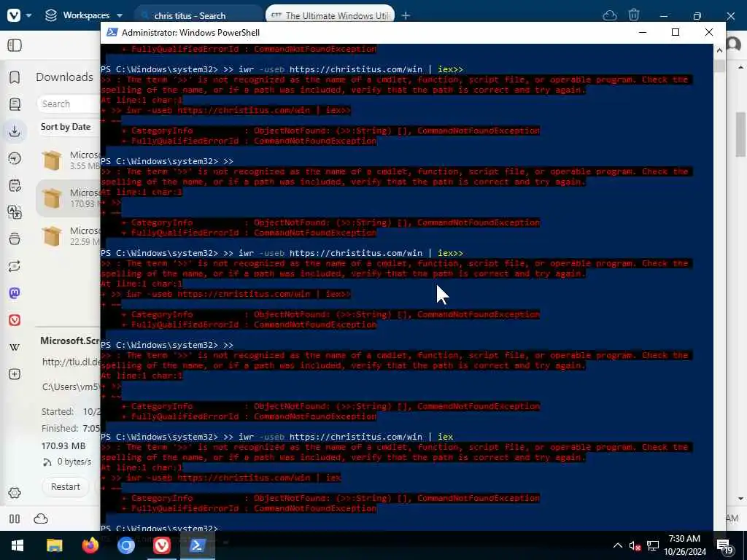Image resolution: width=747 pixels, height=560 pixels.
Task: Click the browser page scrollbar thumb
Action: (740, 134)
